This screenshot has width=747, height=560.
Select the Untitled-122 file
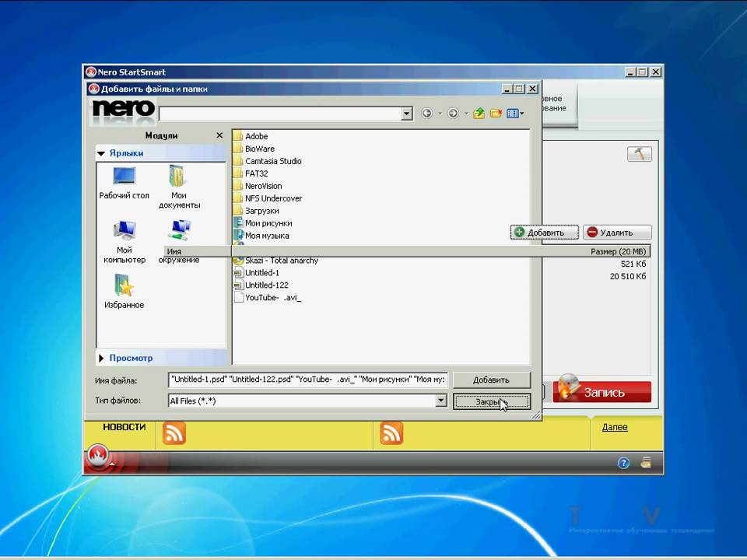[261, 285]
